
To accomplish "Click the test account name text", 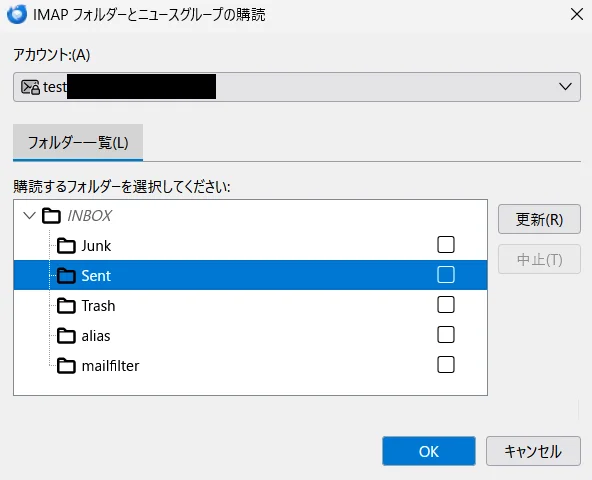I will click(55, 87).
